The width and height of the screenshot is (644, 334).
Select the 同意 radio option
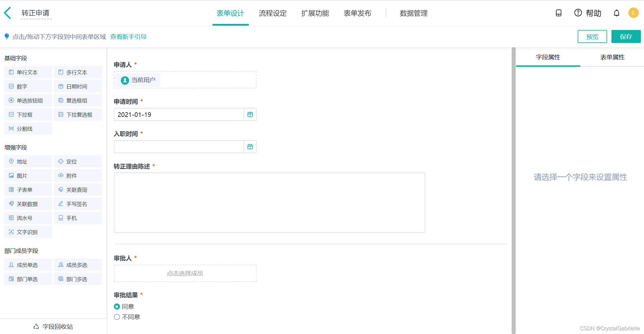point(117,307)
